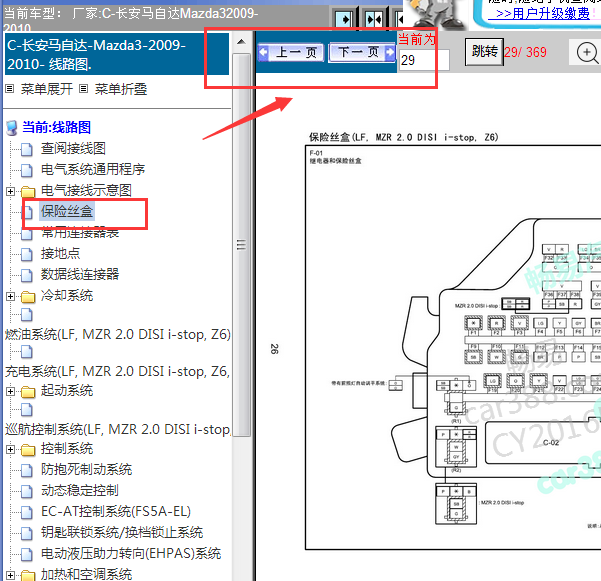Expand the 电气接线示意图 folder
Screen dimensions: 601x581
point(11,191)
